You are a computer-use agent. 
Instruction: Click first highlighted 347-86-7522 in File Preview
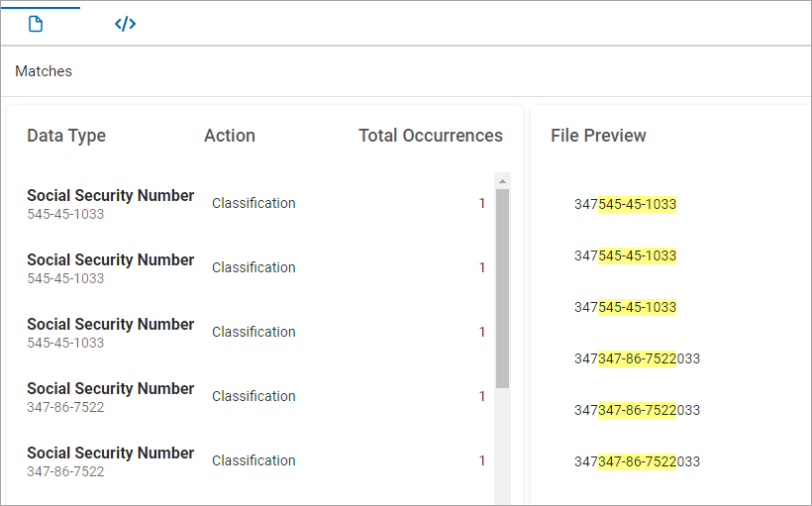coord(637,358)
